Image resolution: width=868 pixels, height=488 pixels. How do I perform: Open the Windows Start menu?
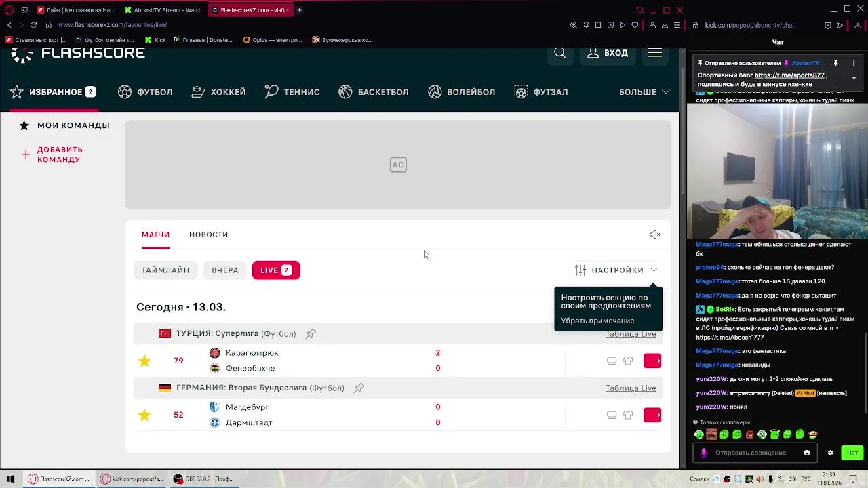pyautogui.click(x=10, y=479)
